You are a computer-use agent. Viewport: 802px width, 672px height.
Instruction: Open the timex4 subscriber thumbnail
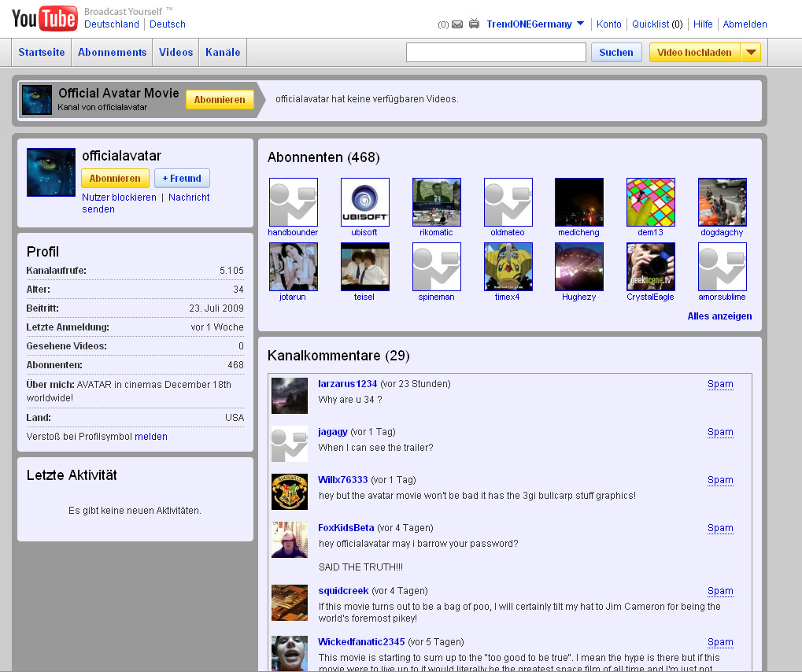[508, 267]
